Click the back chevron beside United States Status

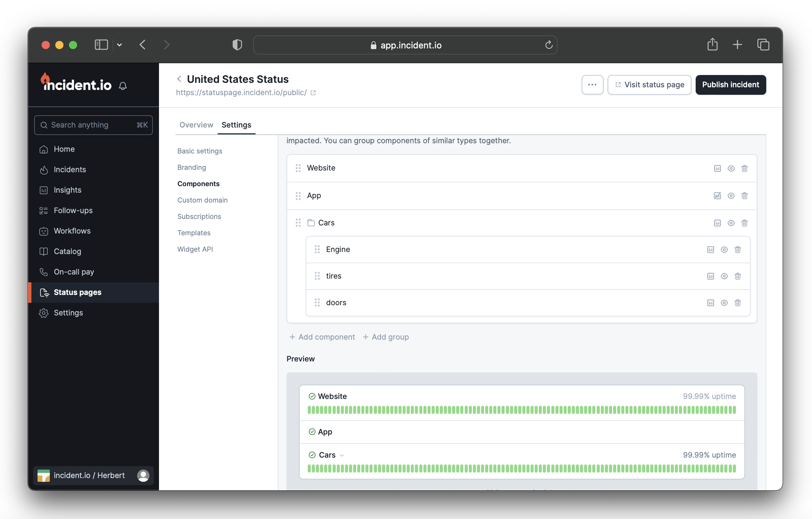coord(179,79)
